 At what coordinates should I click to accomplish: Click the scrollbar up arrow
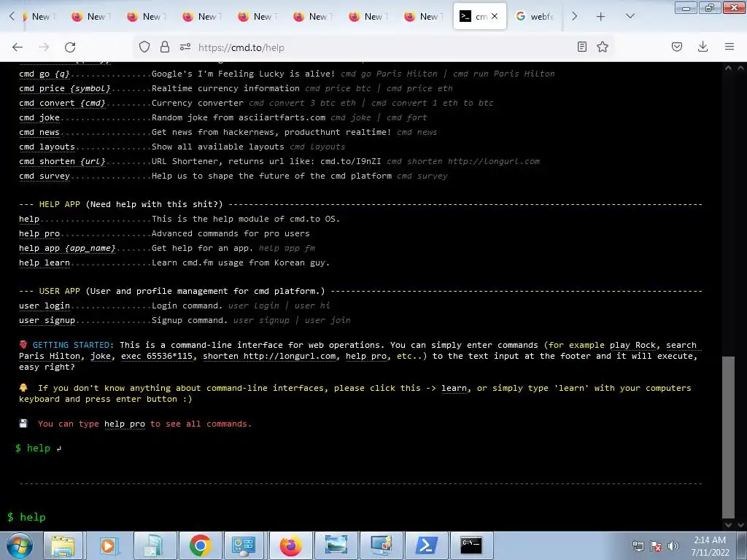pyautogui.click(x=728, y=68)
